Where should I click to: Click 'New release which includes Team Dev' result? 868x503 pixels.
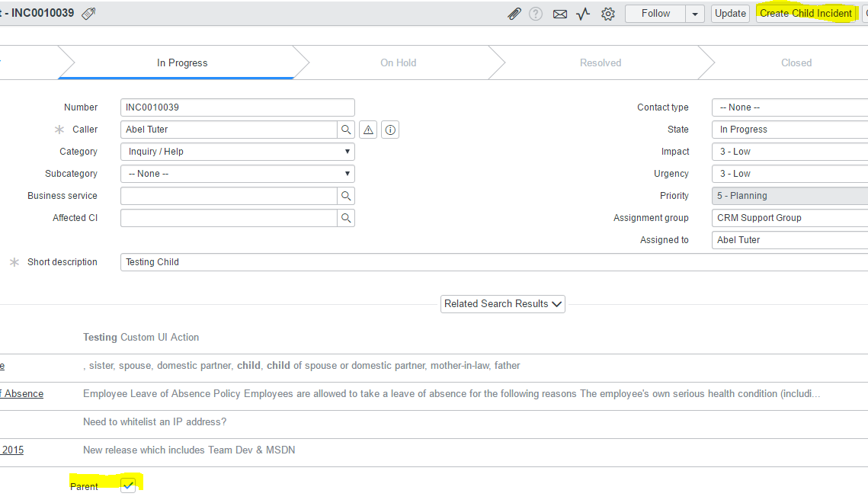click(x=189, y=450)
